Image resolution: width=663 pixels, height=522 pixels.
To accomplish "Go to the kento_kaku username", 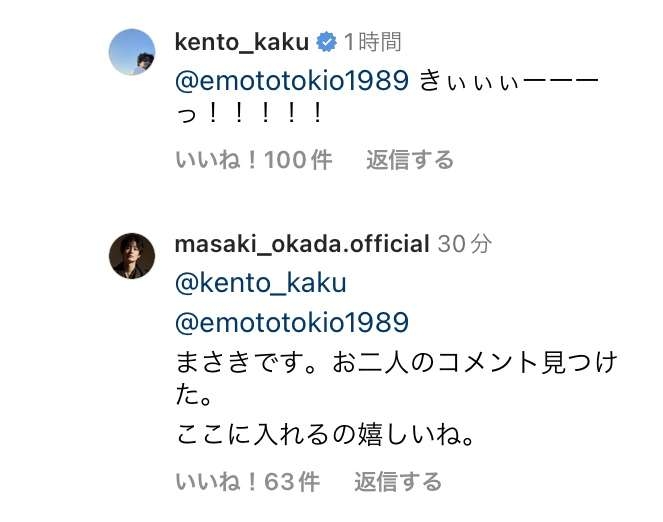I will tap(242, 42).
